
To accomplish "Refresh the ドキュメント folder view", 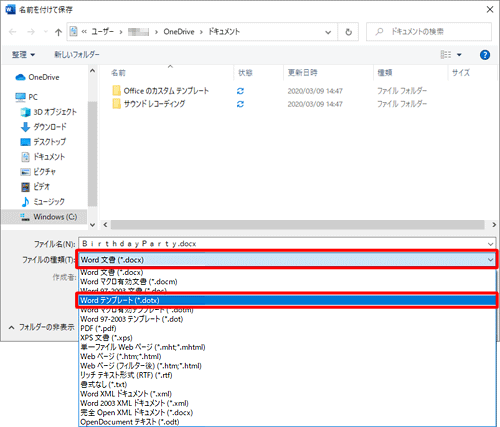I will pyautogui.click(x=348, y=32).
